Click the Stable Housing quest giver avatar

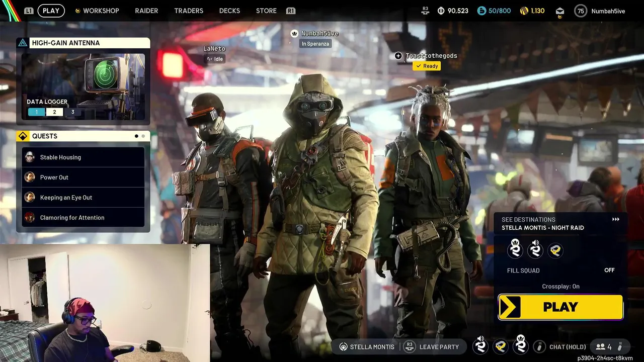pyautogui.click(x=30, y=157)
